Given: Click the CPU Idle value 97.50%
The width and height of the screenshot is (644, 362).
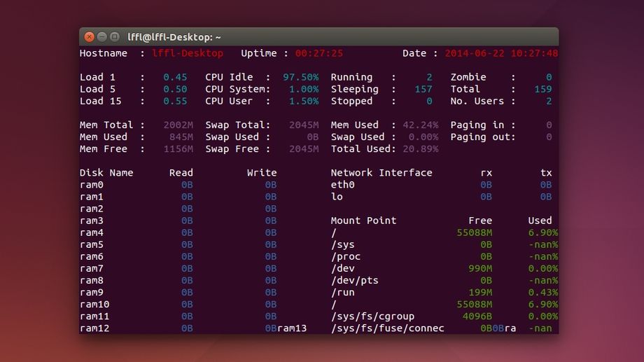Looking at the screenshot, I should (x=300, y=77).
